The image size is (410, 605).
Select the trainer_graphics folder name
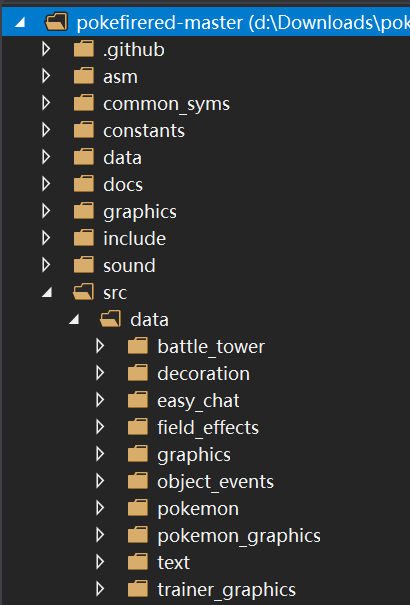227,590
